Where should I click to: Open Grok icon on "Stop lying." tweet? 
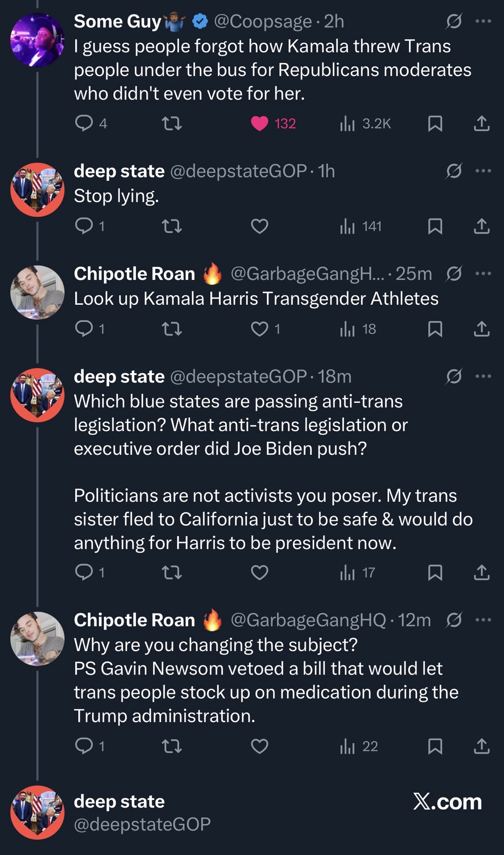coord(454,171)
